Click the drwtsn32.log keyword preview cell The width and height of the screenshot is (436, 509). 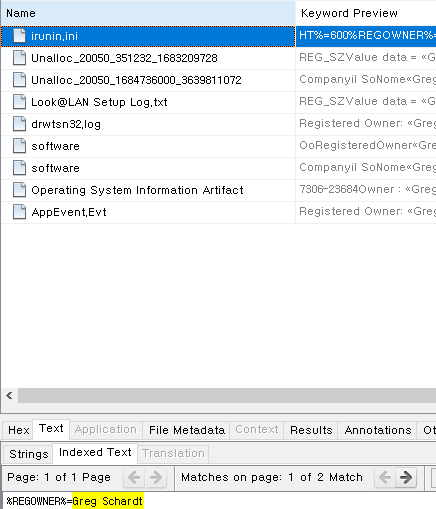366,124
